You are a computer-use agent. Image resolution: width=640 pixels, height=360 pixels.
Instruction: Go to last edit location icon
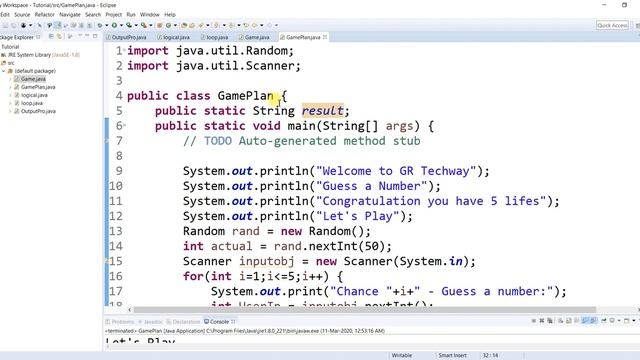coord(246,25)
